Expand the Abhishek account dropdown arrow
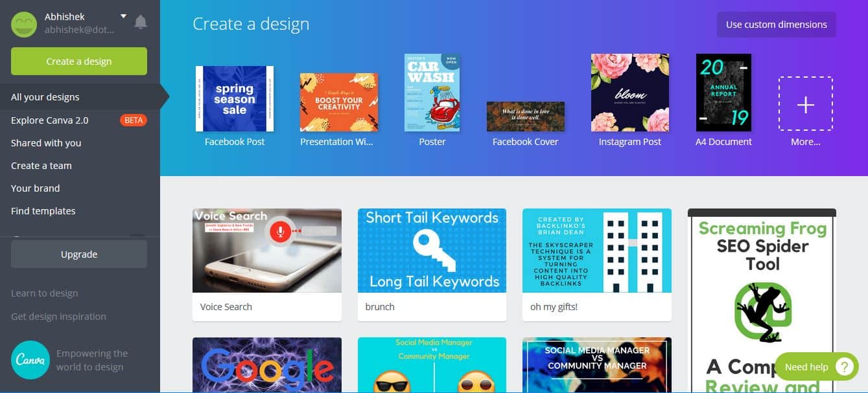The width and height of the screenshot is (868, 393). click(x=123, y=16)
